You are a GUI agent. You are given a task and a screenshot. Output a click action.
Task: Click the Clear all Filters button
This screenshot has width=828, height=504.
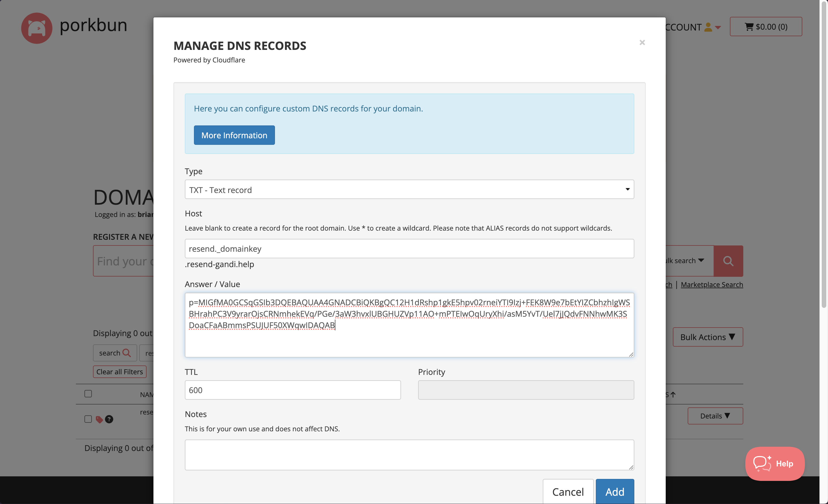pyautogui.click(x=120, y=371)
